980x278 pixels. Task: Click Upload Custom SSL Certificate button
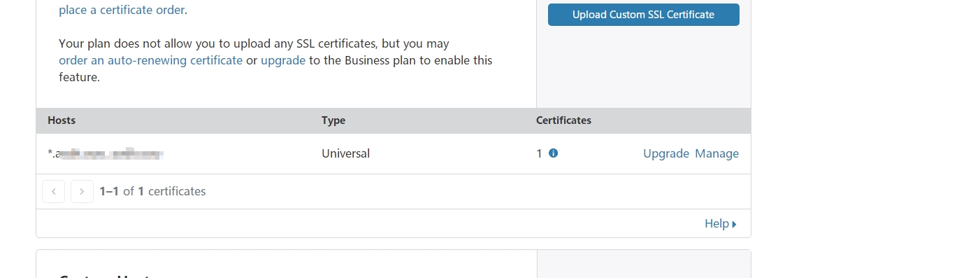tap(643, 15)
